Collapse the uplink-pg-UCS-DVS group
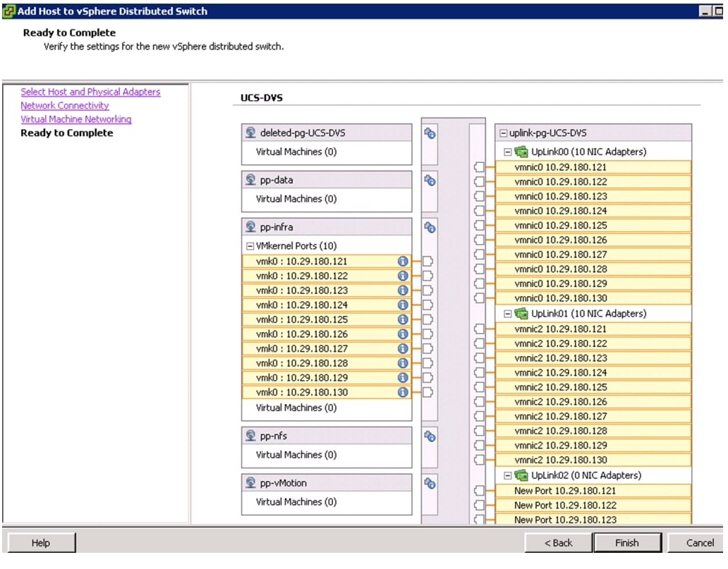Image resolution: width=728 pixels, height=569 pixels. pos(503,133)
